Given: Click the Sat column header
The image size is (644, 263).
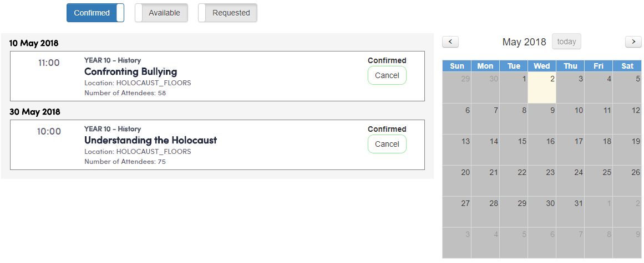Looking at the screenshot, I should (627, 66).
